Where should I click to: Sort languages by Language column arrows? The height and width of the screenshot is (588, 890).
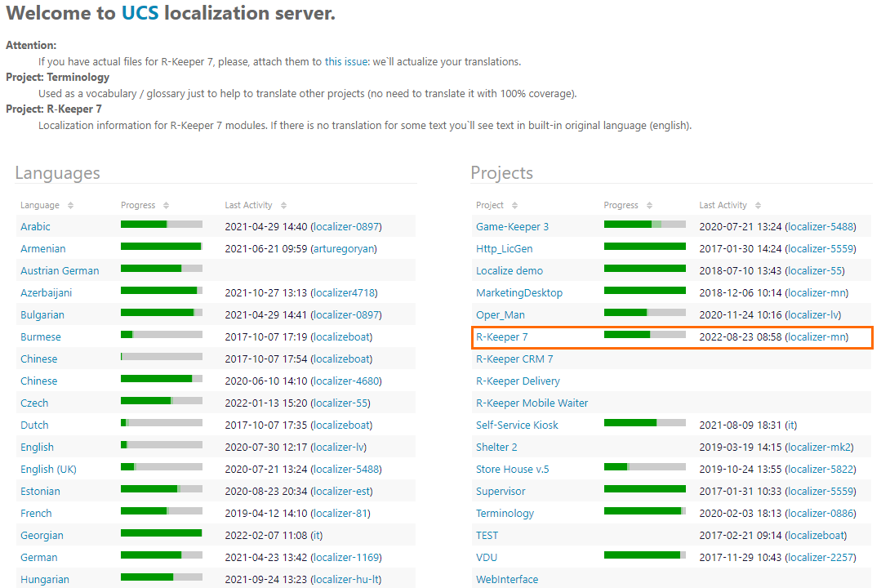coord(70,206)
